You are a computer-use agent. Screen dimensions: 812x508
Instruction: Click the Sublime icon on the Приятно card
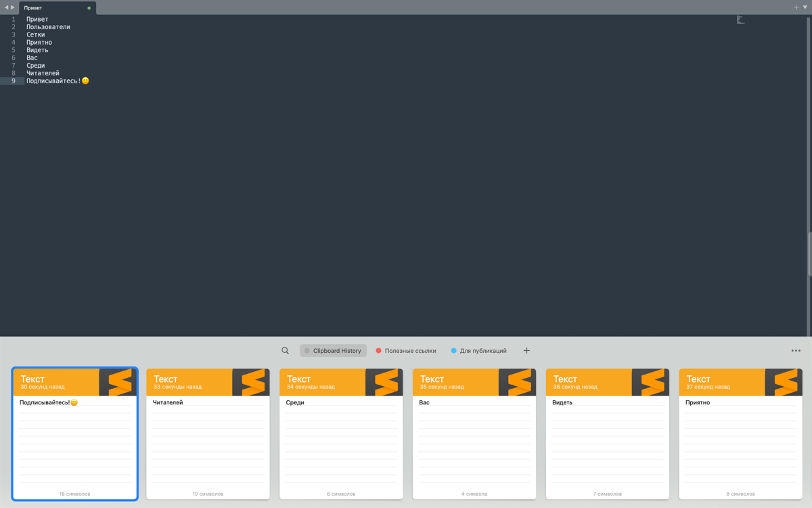coord(784,383)
